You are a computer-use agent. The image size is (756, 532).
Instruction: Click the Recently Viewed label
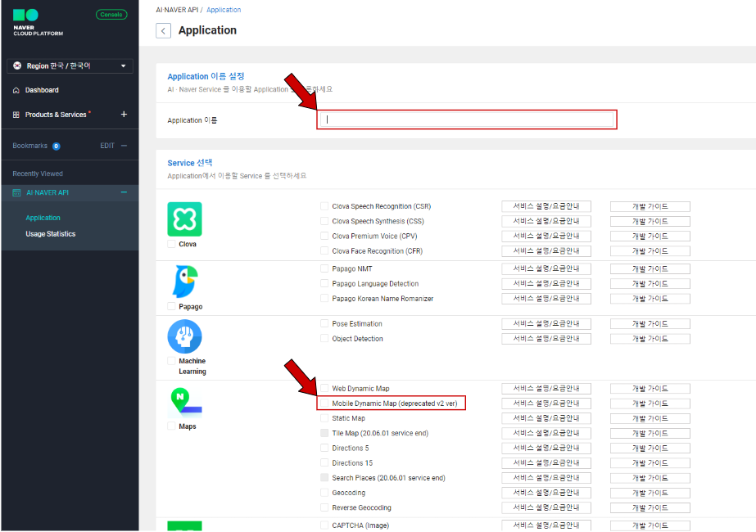point(38,174)
